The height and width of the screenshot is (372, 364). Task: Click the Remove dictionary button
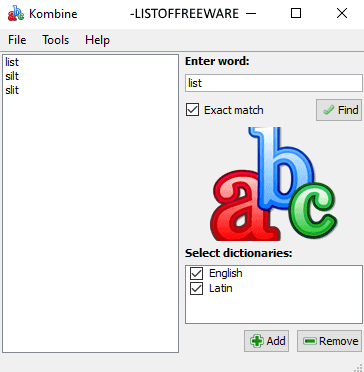pyautogui.click(x=330, y=341)
